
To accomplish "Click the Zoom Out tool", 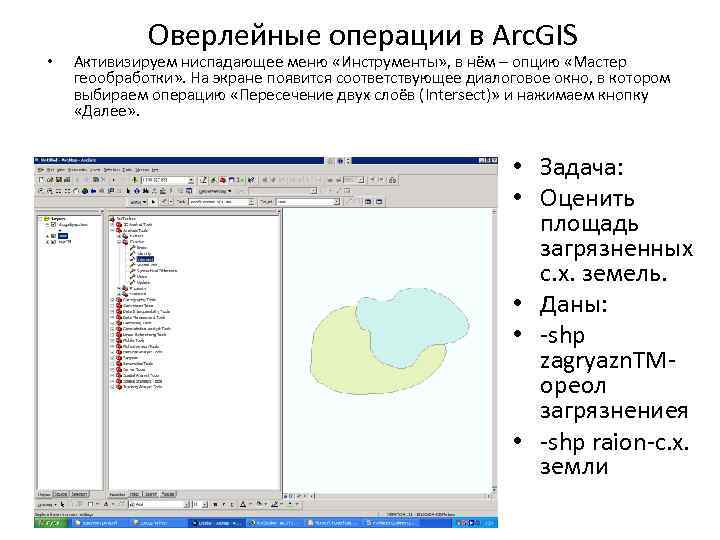I will [50, 191].
